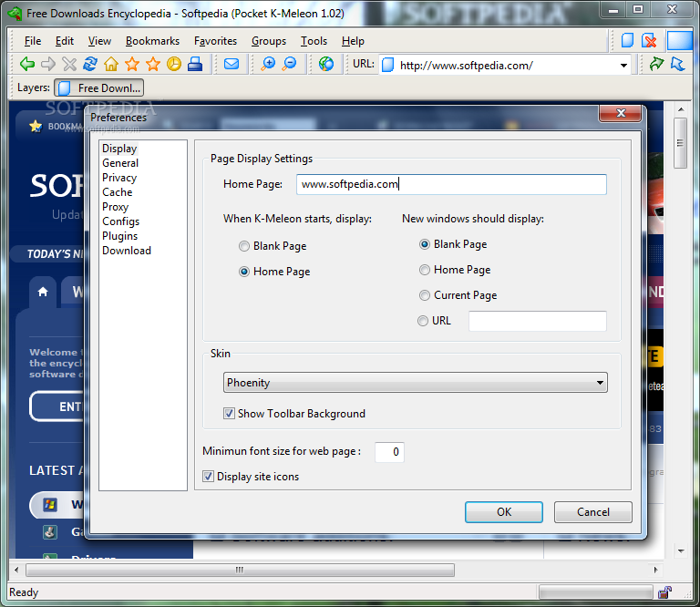Select Configs preferences category
700x607 pixels.
click(x=121, y=221)
